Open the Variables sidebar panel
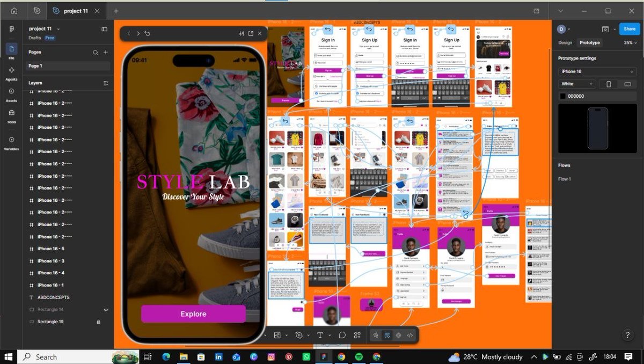 pos(11,142)
